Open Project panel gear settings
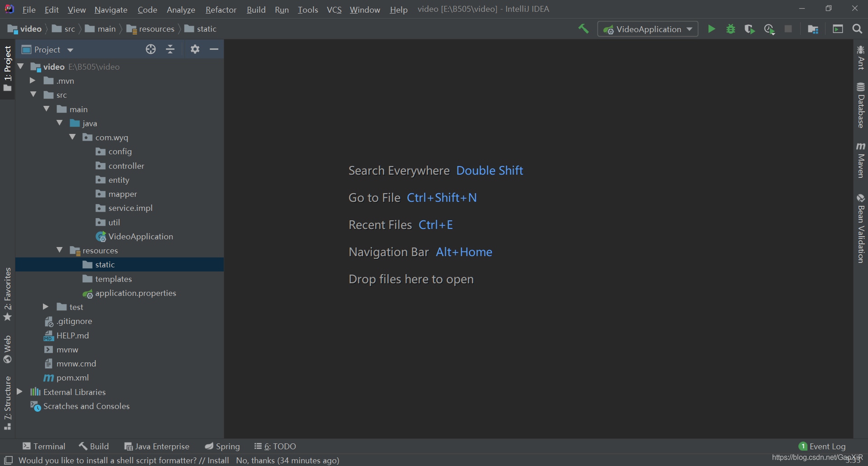The image size is (868, 466). 195,49
